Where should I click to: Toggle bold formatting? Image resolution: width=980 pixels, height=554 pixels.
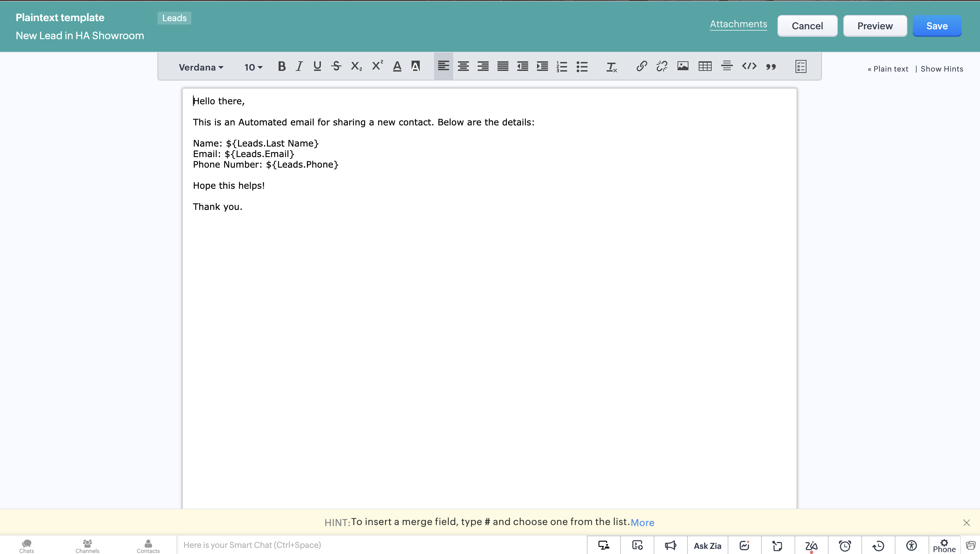281,66
